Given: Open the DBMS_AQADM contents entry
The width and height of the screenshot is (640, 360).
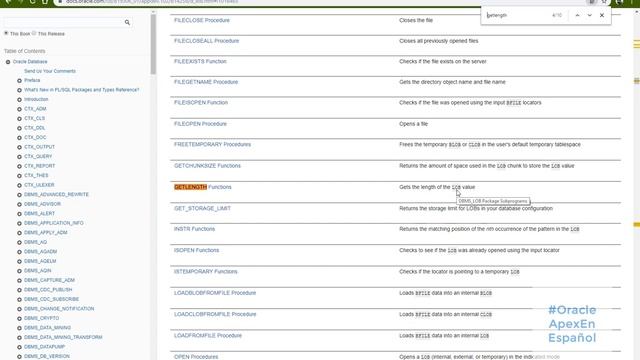Looking at the screenshot, I should [x=40, y=251].
